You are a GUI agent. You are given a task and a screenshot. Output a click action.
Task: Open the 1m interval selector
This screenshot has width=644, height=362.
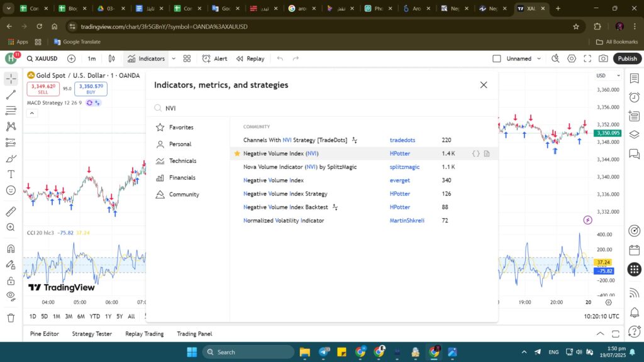tap(92, 58)
